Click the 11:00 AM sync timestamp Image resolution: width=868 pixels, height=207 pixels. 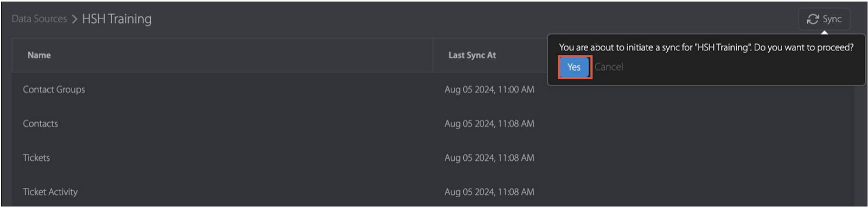pyautogui.click(x=489, y=90)
